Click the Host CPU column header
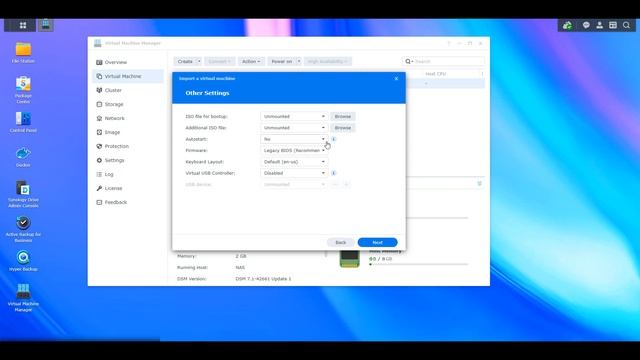The width and height of the screenshot is (640, 360). click(x=436, y=74)
